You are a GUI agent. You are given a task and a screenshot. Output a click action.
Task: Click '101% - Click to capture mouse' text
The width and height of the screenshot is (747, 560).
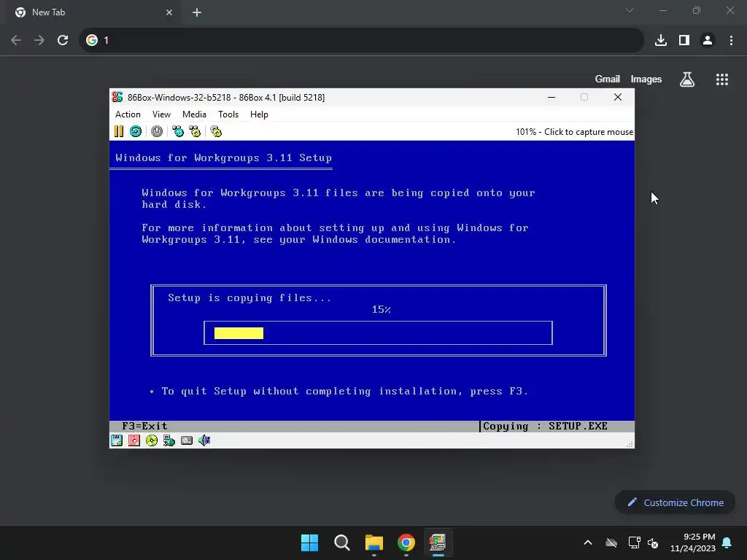(x=574, y=132)
